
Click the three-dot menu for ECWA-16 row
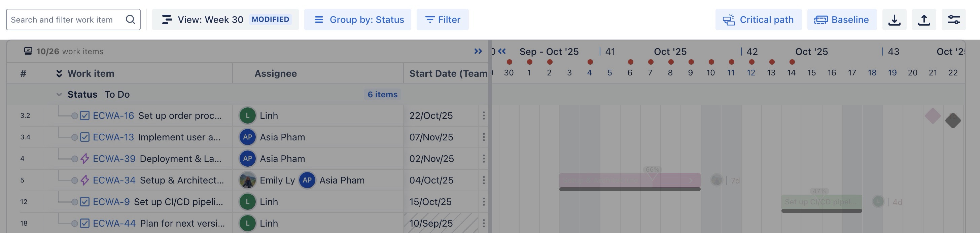484,115
